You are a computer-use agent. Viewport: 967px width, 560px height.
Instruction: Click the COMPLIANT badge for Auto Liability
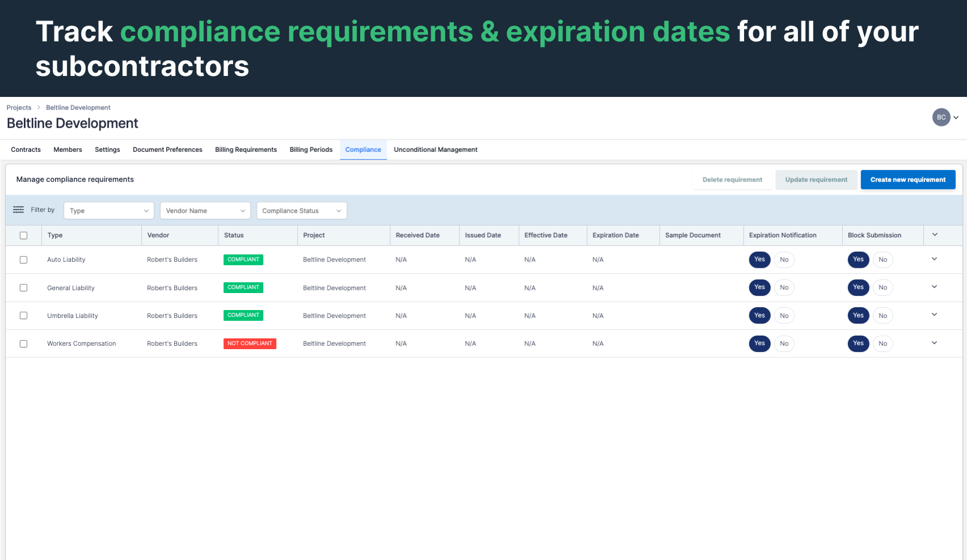tap(243, 260)
